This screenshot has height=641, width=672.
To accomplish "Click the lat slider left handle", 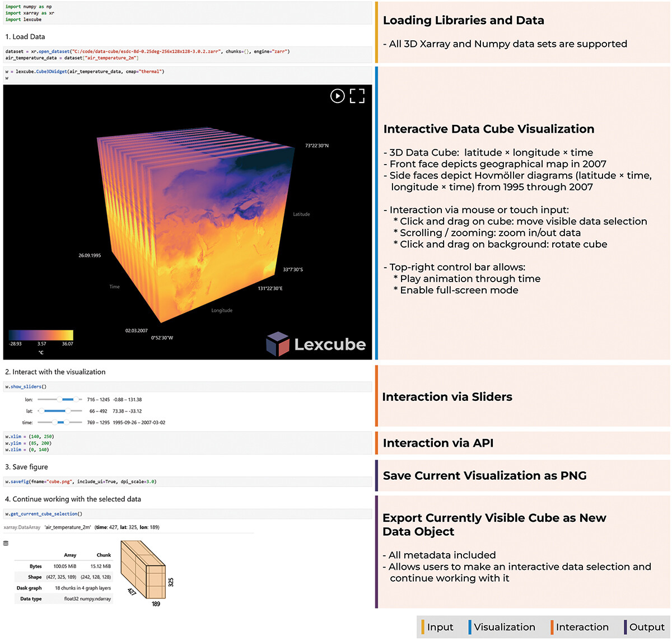I will [41, 411].
